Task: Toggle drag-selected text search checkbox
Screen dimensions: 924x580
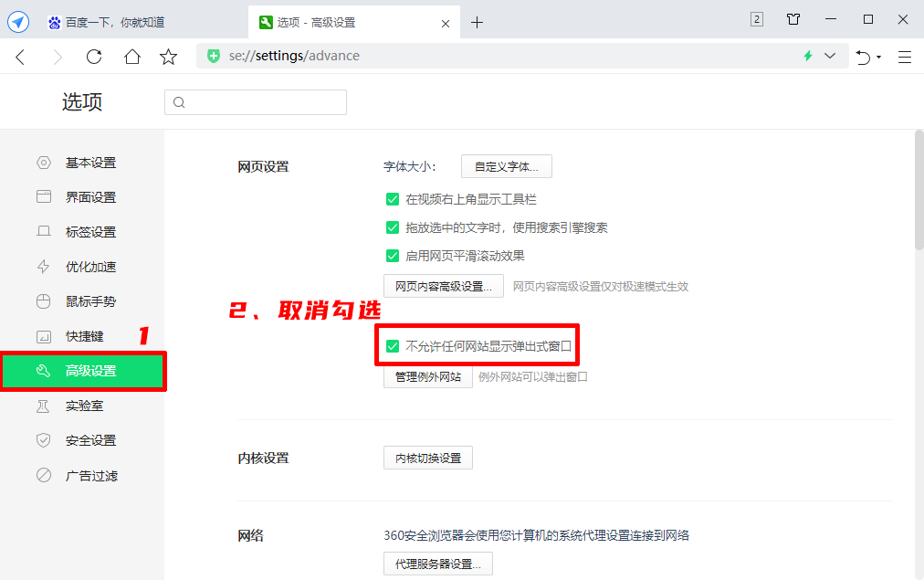Action: point(393,227)
